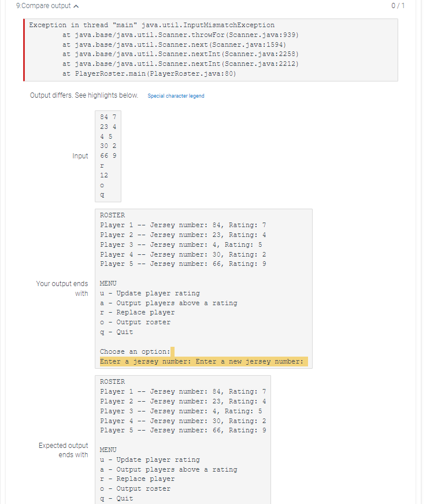Click 'r - Replace player' in expected output
This screenshot has width=445, height=504.
(137, 479)
